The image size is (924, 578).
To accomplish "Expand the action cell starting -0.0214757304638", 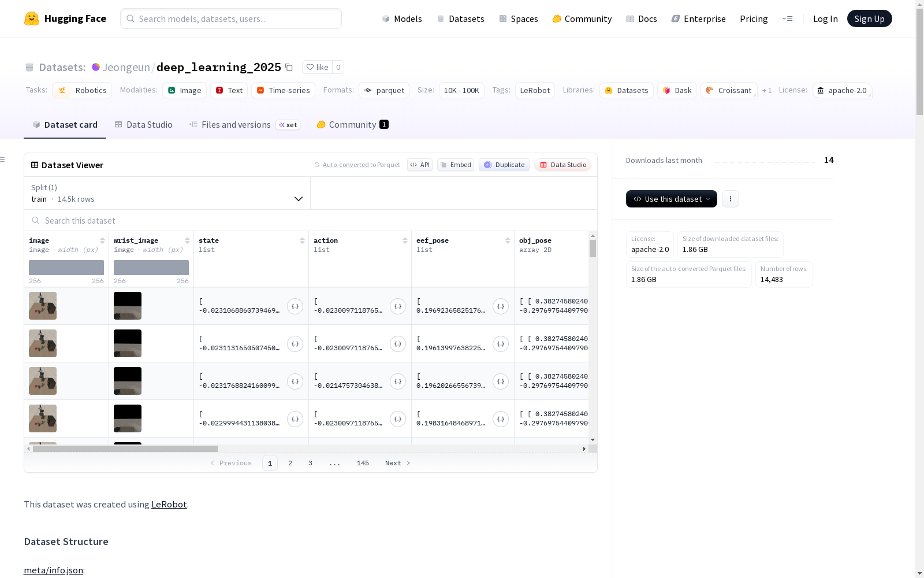I will pyautogui.click(x=398, y=381).
